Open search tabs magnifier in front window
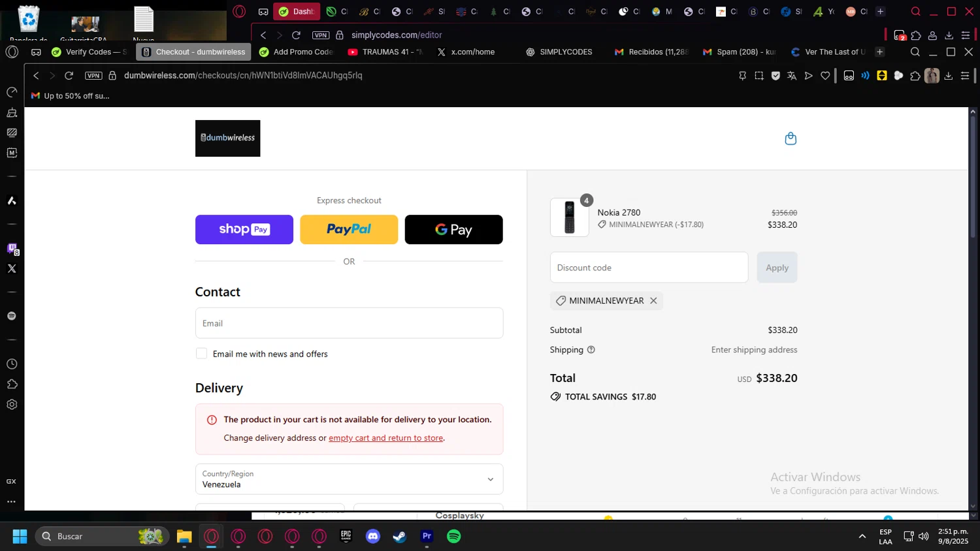Image resolution: width=980 pixels, height=551 pixels. pyautogui.click(x=915, y=52)
